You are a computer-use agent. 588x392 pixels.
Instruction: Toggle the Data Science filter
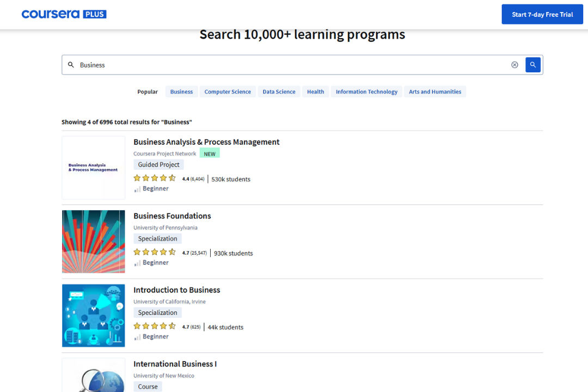pyautogui.click(x=279, y=91)
